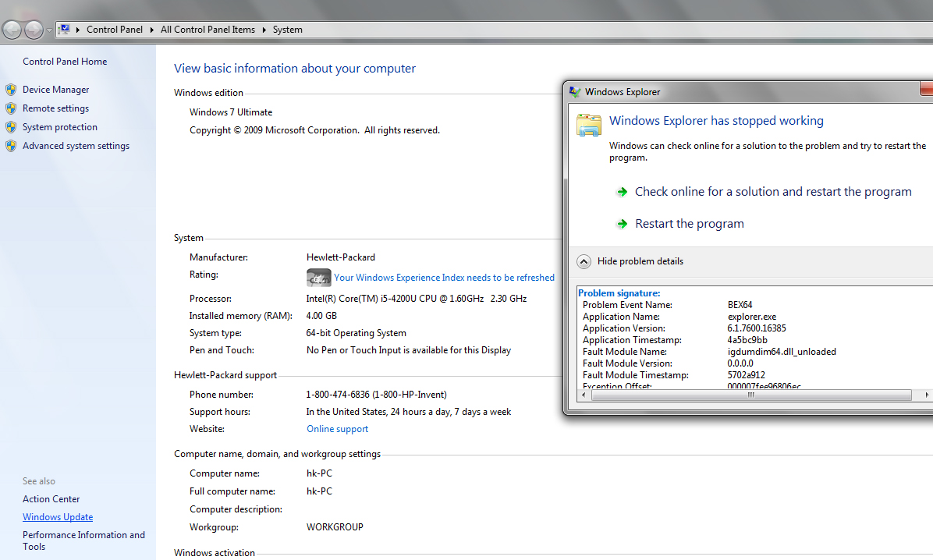Close the Windows Explorer error dialog
The height and width of the screenshot is (560, 933).
click(x=927, y=89)
